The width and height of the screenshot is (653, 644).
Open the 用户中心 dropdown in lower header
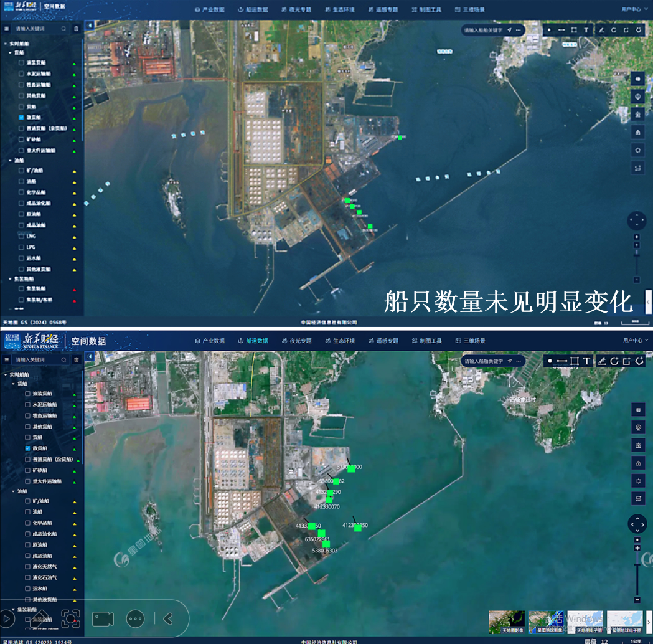[x=635, y=341]
